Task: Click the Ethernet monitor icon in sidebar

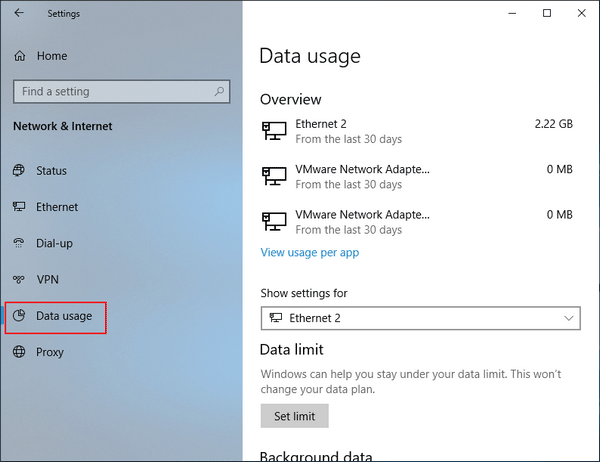Action: click(x=19, y=207)
